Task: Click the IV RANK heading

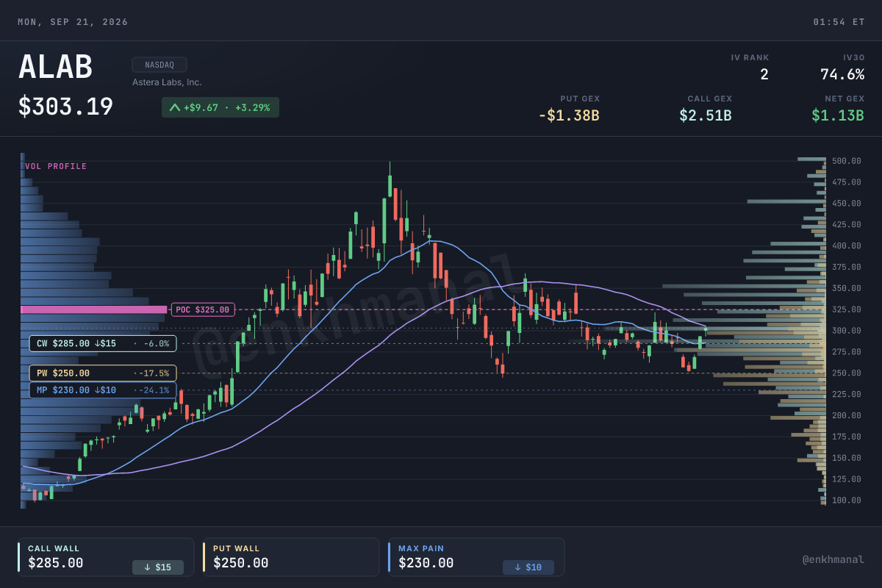Action: click(x=750, y=57)
